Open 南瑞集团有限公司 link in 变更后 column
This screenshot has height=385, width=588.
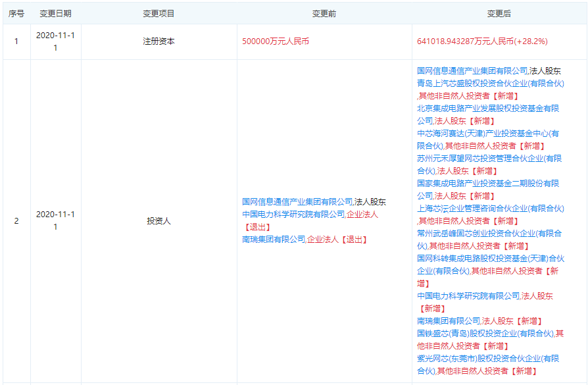coord(449,321)
